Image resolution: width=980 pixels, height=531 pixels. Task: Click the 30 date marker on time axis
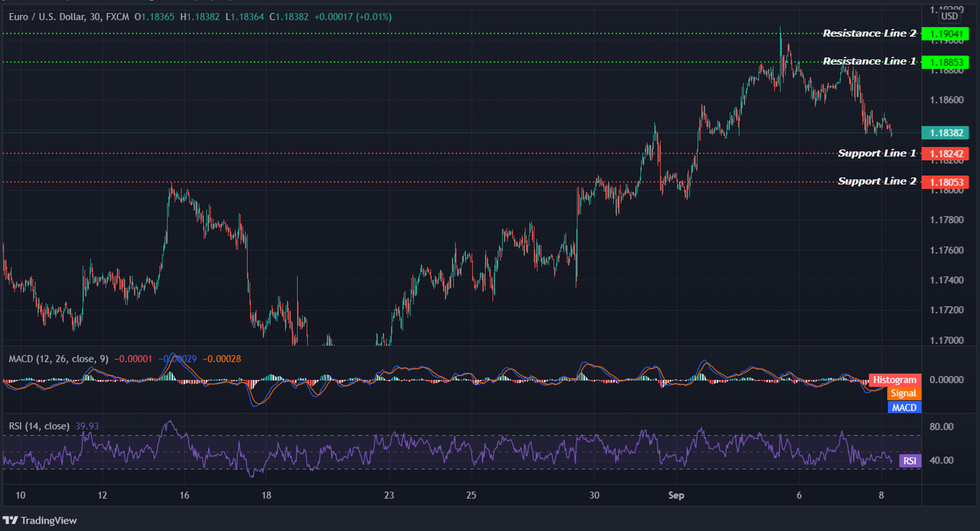(594, 495)
